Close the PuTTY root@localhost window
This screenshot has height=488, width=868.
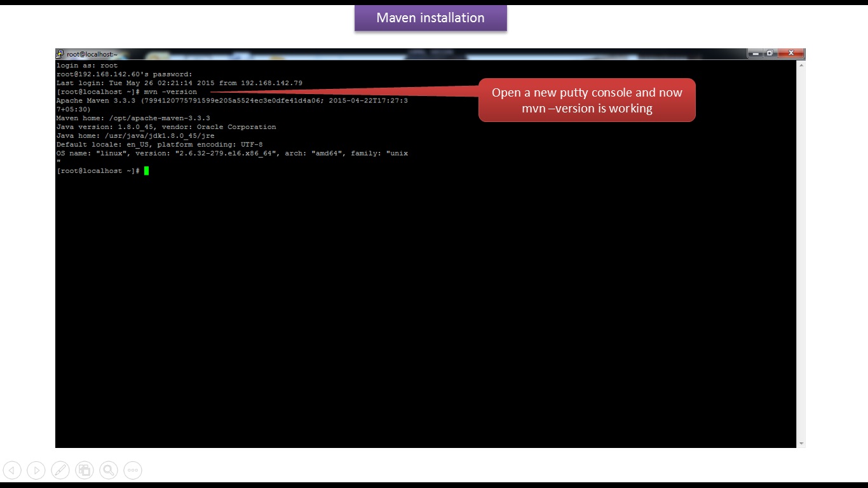click(790, 53)
